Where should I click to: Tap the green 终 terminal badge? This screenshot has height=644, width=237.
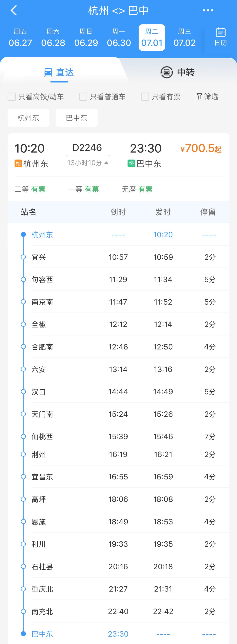click(131, 163)
